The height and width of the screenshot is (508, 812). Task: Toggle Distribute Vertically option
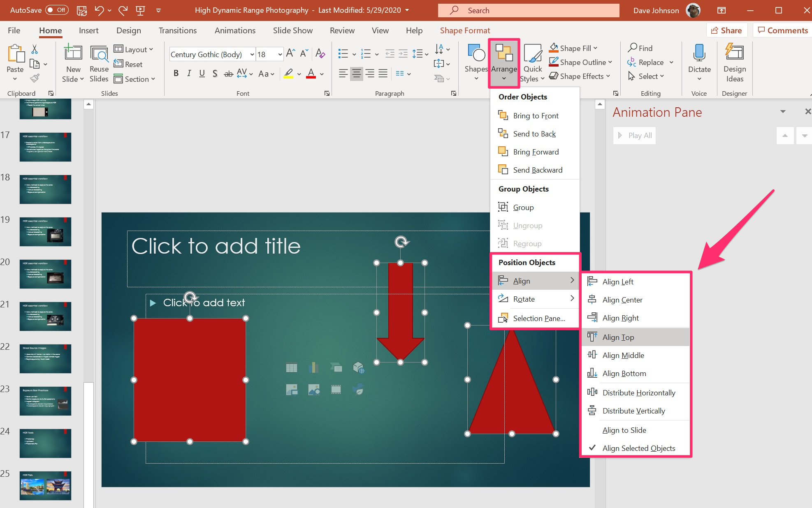pos(634,410)
